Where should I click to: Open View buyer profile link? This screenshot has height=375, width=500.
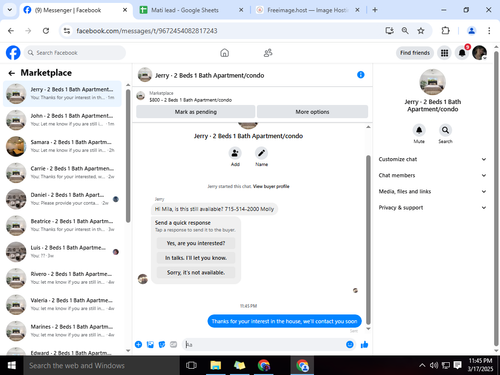tap(271, 186)
